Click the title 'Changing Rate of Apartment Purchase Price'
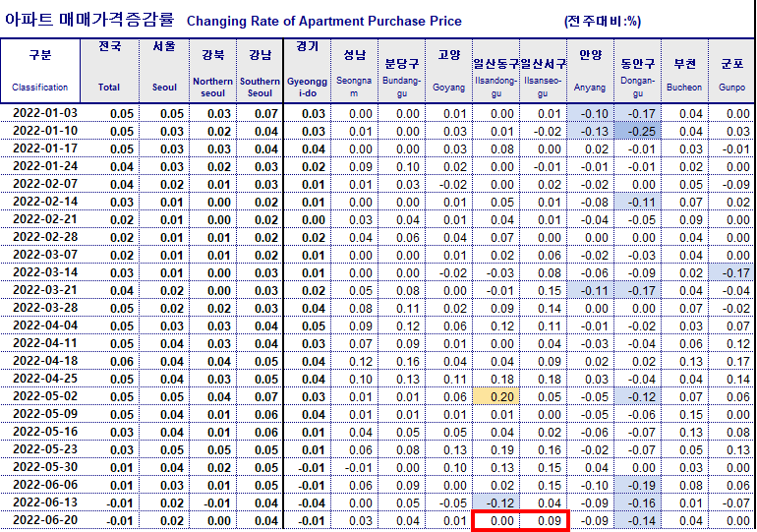The height and width of the screenshot is (532, 757). tap(324, 22)
